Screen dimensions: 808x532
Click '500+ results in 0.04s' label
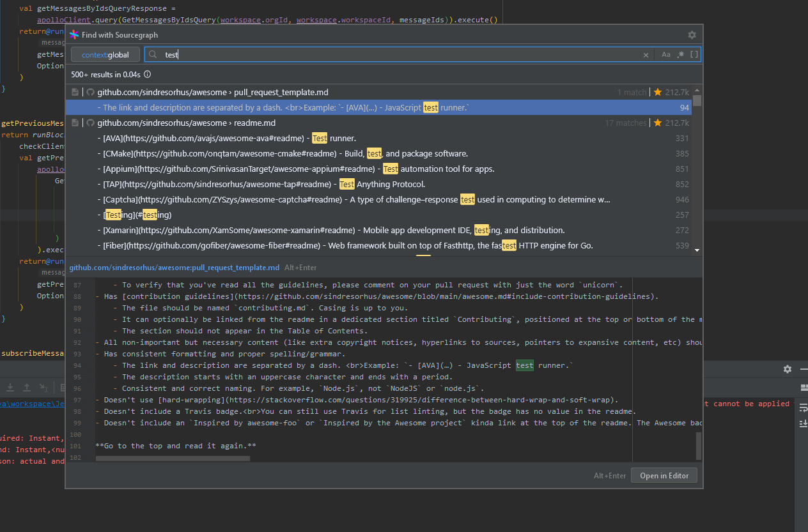pyautogui.click(x=105, y=75)
